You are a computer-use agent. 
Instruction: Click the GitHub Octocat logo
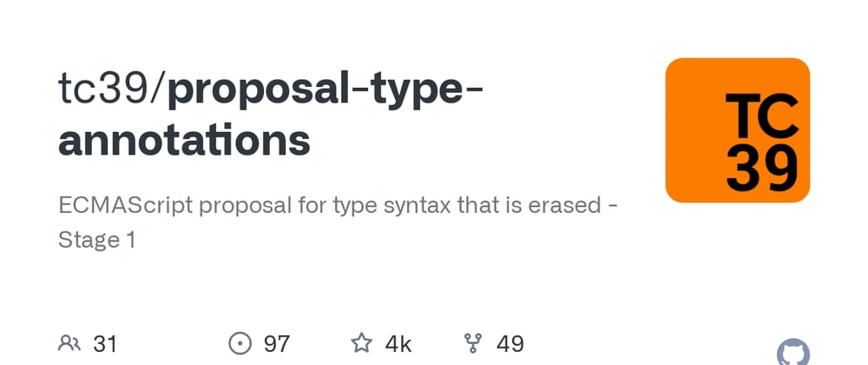pyautogui.click(x=792, y=355)
